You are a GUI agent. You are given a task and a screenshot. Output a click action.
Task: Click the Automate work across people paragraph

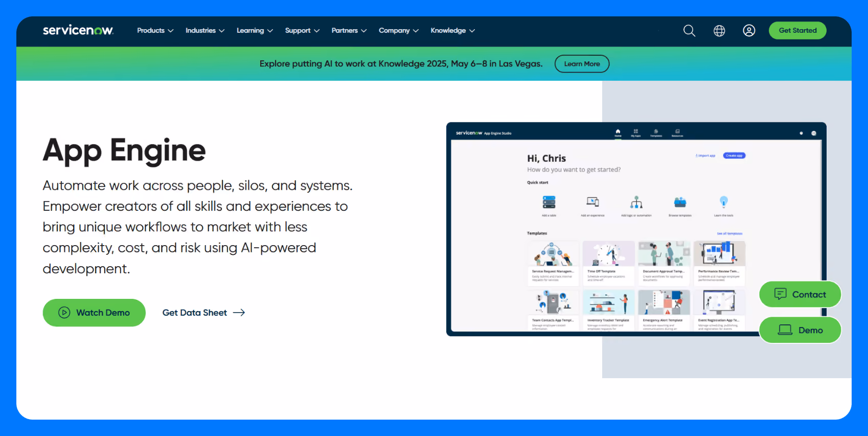tap(198, 227)
